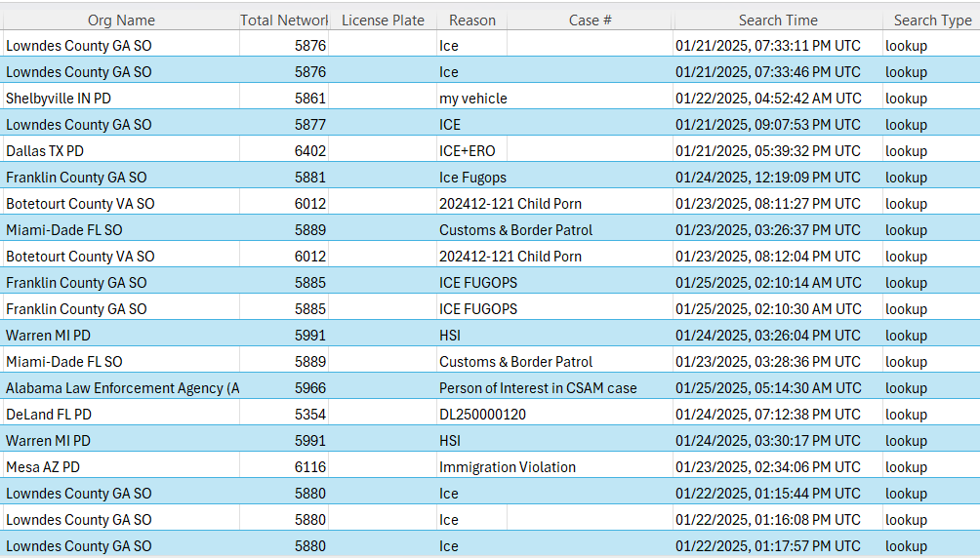
Task: Click the network value 5861
Action: 284,99
